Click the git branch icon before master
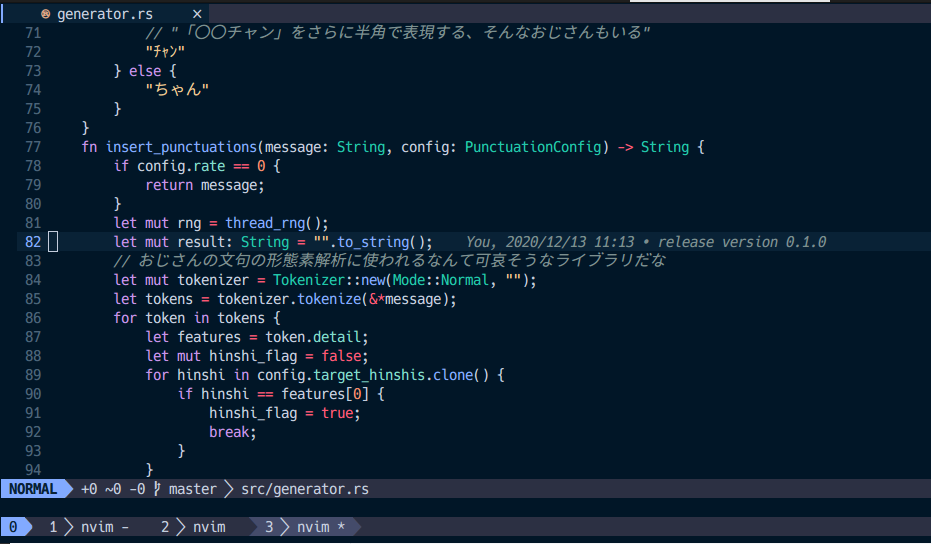The width and height of the screenshot is (931, 544). pyautogui.click(x=157, y=489)
